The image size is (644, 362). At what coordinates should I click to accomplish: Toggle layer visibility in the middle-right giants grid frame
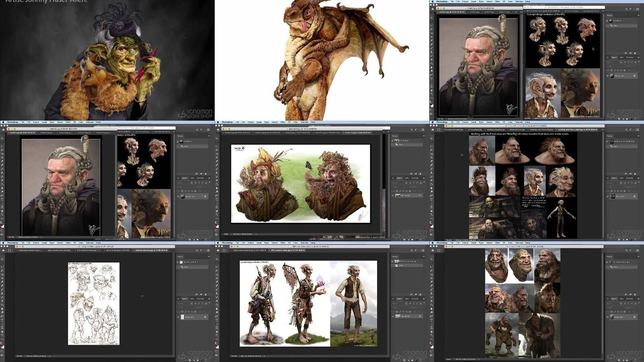[x=608, y=197]
